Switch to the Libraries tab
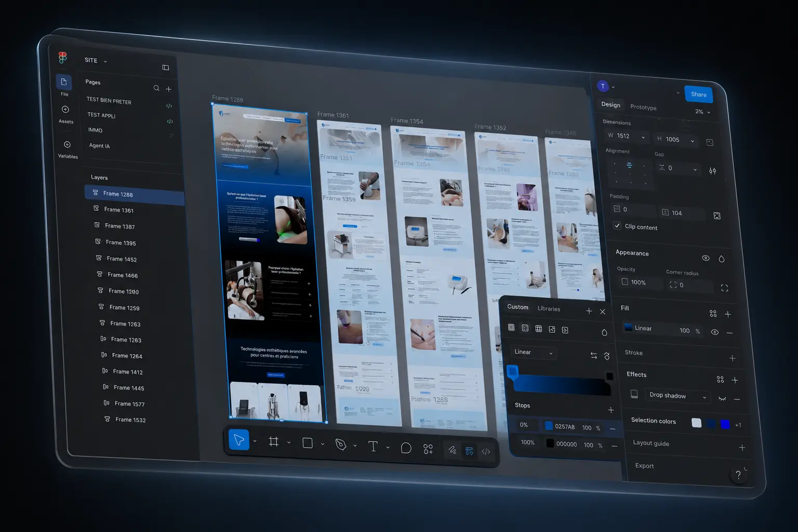798x532 pixels. (x=549, y=309)
